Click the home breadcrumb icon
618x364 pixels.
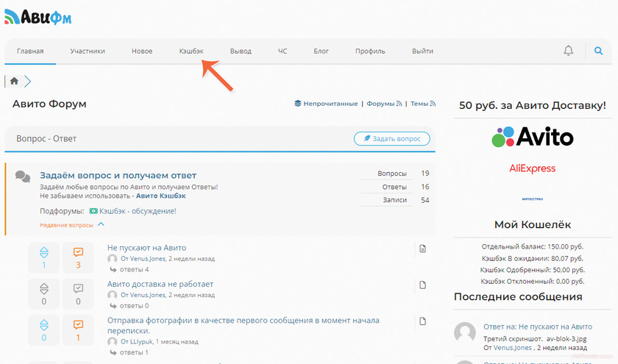point(14,81)
